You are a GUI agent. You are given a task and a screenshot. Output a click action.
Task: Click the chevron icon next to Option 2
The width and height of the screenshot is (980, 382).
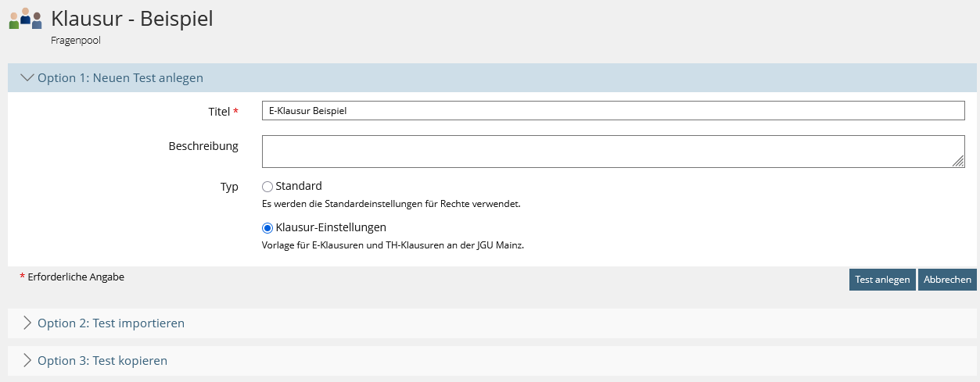click(x=27, y=323)
